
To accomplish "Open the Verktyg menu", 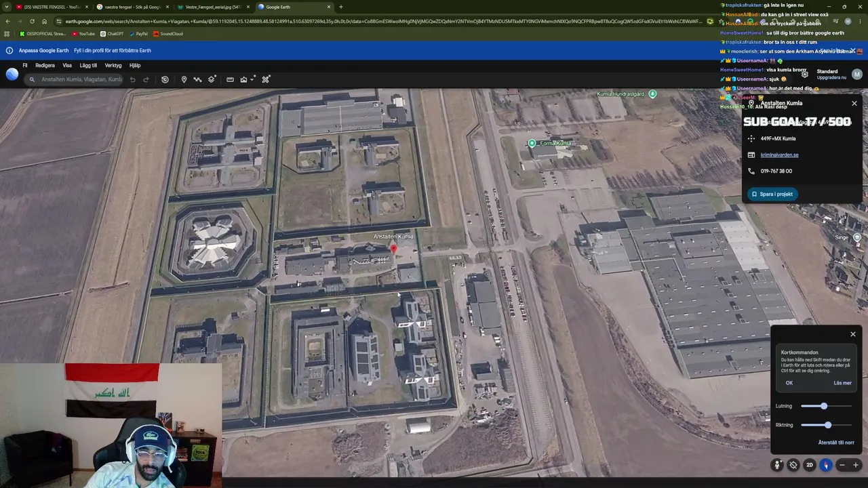I will pyautogui.click(x=113, y=65).
